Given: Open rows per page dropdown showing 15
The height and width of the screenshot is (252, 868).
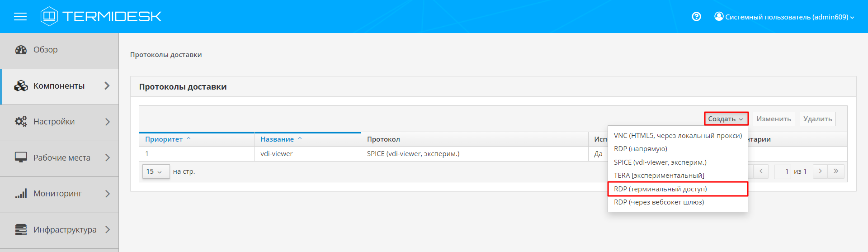Looking at the screenshot, I should 156,171.
